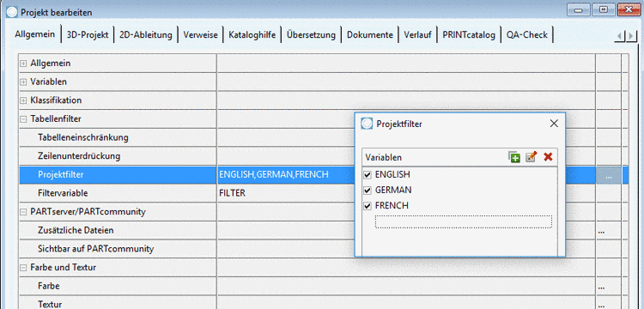Click the Variablen column header in Projektfilter
The height and width of the screenshot is (309, 644).
click(x=384, y=158)
